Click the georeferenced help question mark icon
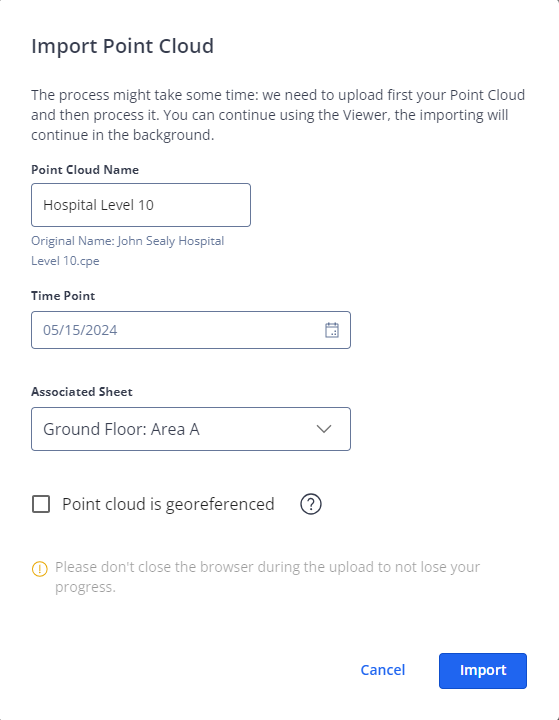Screen dimensions: 559x720 pyautogui.click(x=311, y=504)
